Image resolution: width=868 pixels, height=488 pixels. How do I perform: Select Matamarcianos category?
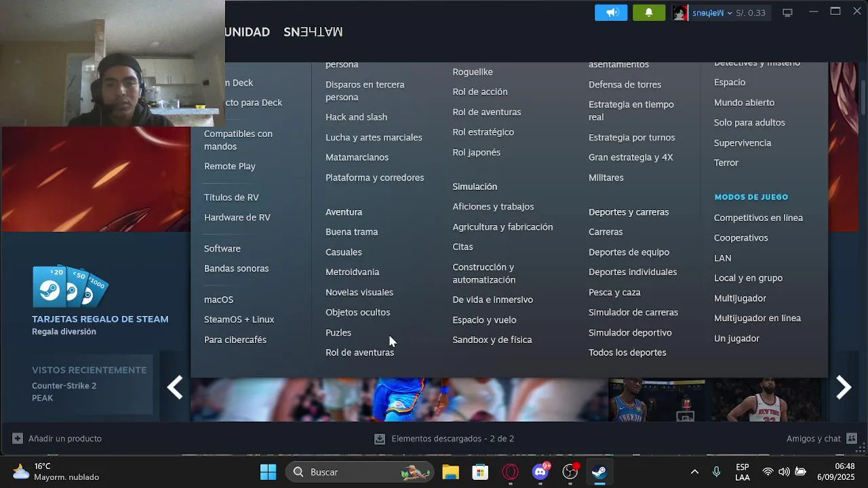(x=357, y=157)
